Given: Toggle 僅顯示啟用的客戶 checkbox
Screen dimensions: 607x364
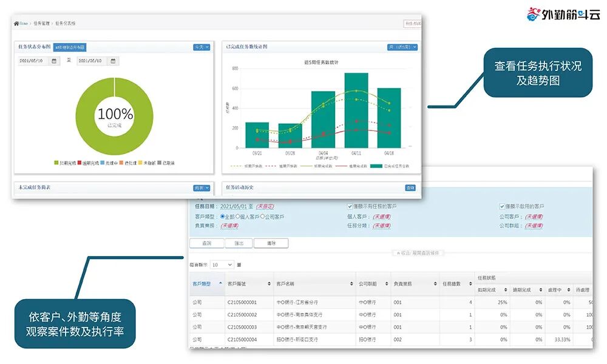Looking at the screenshot, I should [502, 206].
